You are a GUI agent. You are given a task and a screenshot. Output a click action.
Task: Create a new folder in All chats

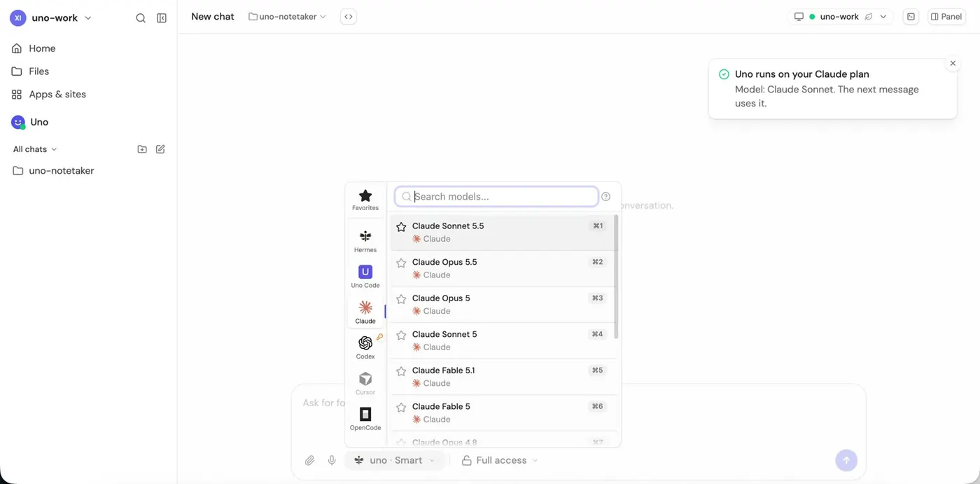pyautogui.click(x=142, y=149)
